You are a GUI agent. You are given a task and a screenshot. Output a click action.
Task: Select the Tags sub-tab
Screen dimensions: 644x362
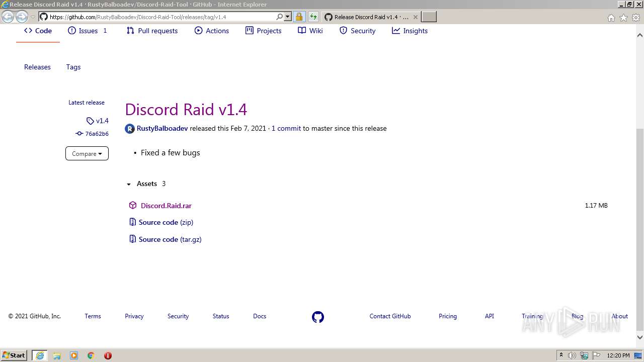(x=73, y=67)
